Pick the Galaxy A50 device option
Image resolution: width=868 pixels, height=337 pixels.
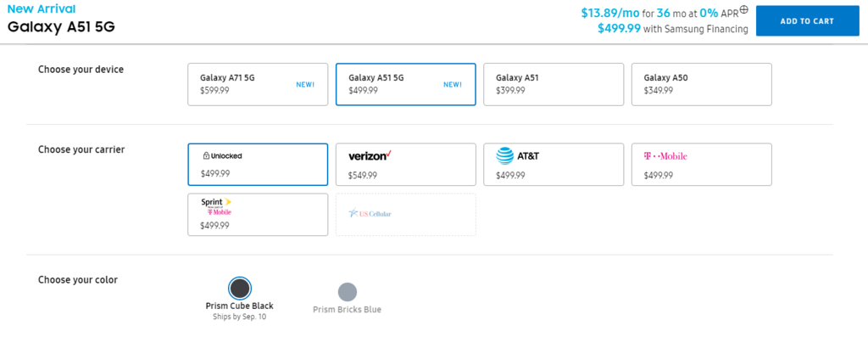point(702,84)
